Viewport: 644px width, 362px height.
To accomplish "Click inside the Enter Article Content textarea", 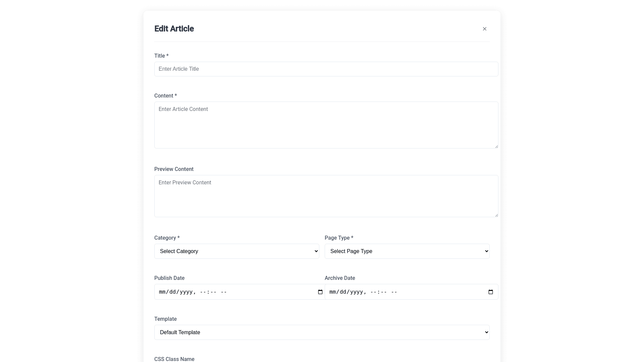I will tap(326, 125).
